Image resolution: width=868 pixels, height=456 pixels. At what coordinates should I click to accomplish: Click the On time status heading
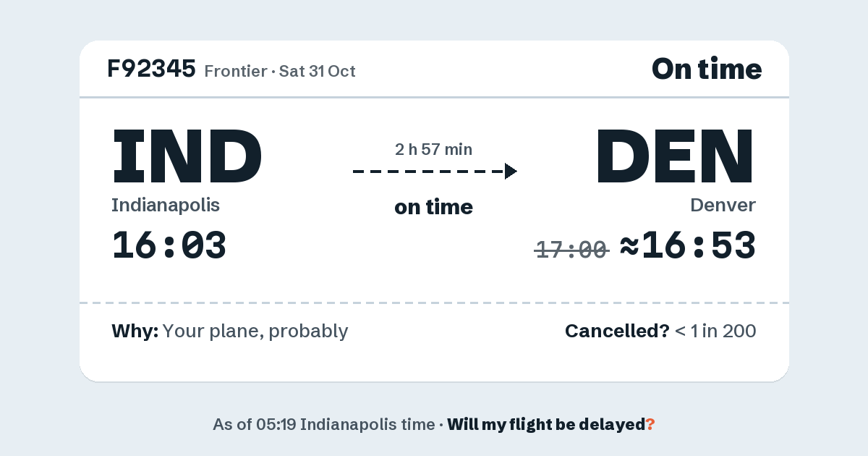pos(707,69)
